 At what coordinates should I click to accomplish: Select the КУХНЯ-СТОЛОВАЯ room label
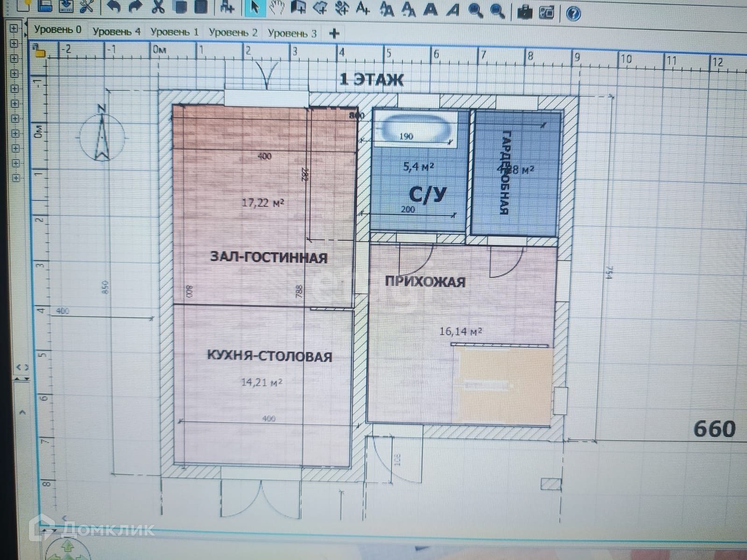click(270, 356)
